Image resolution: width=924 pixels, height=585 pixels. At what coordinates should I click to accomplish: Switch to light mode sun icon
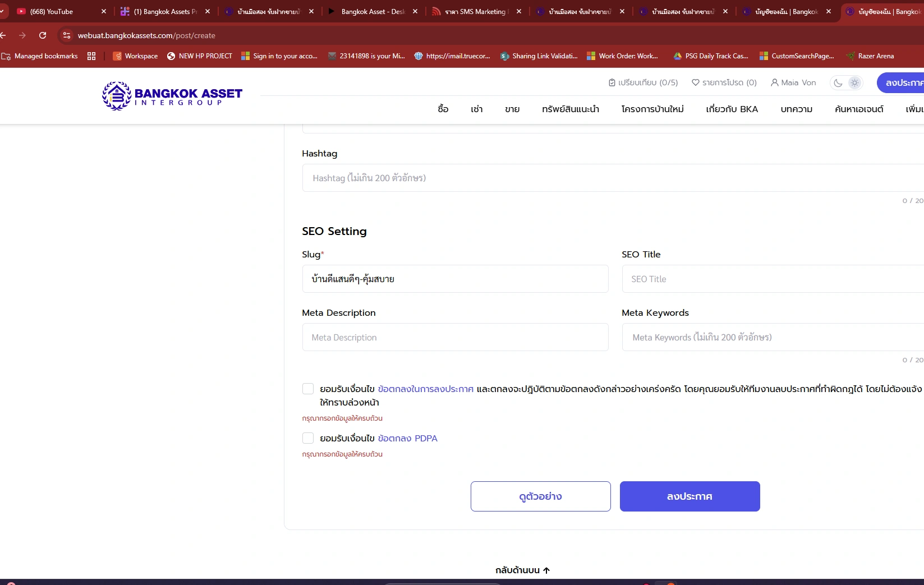coord(854,83)
